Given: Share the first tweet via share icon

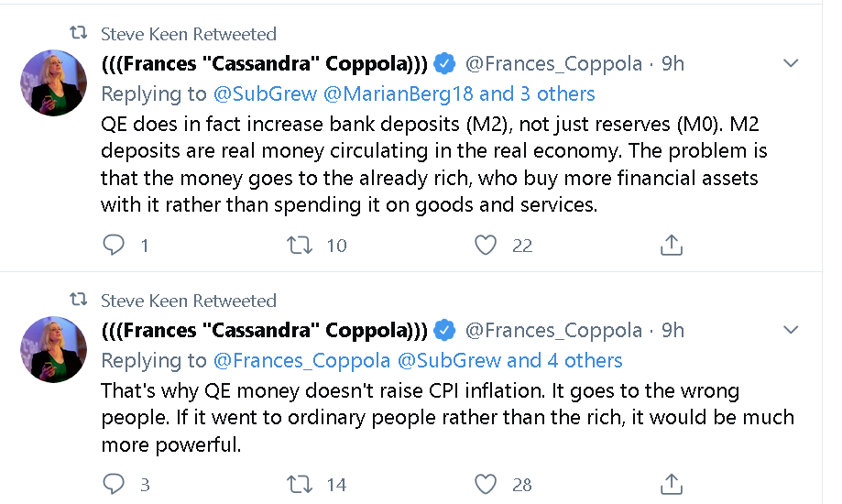Looking at the screenshot, I should pos(672,245).
